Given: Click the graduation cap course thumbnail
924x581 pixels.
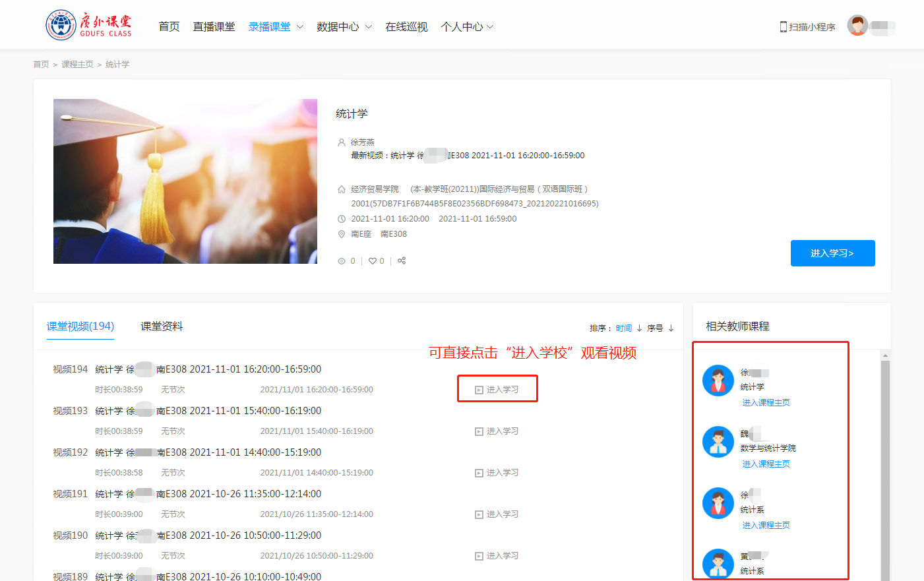Looking at the screenshot, I should (185, 181).
